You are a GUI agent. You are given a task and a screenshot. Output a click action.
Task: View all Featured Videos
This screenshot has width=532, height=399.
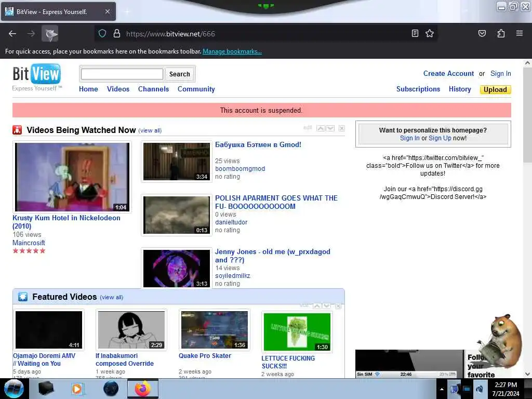(x=112, y=297)
